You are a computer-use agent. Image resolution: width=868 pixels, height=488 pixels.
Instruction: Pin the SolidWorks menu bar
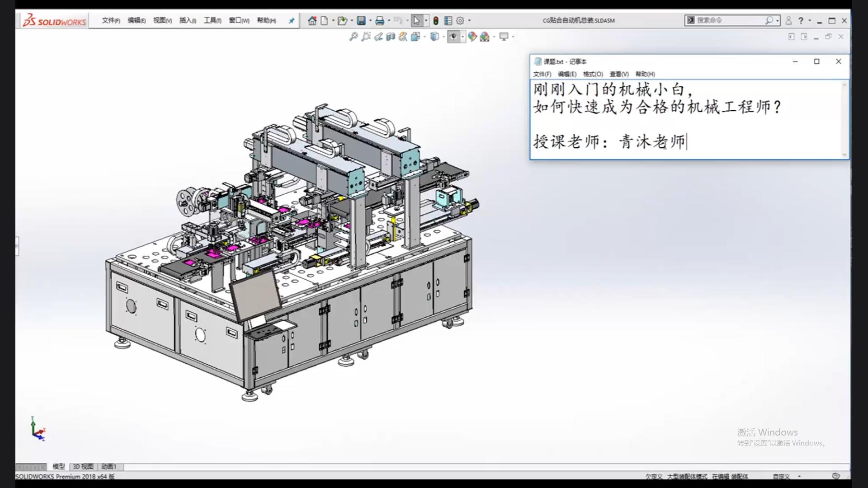[x=292, y=21]
